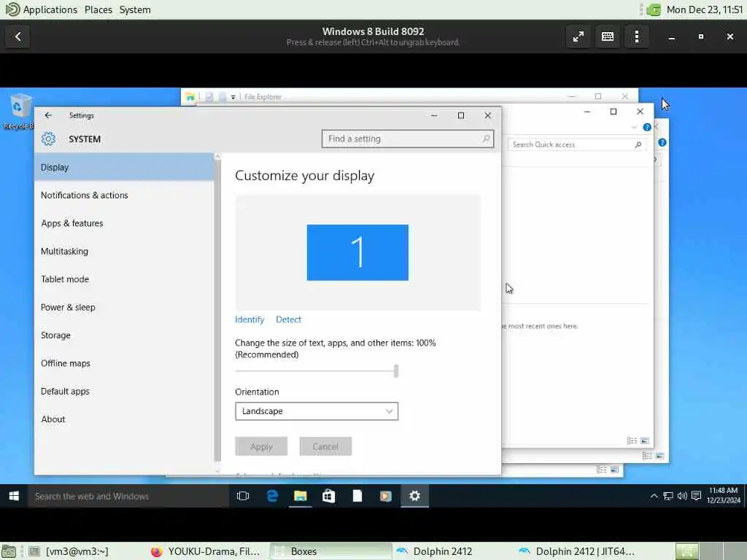This screenshot has width=747, height=560.
Task: Open the Recycle Bin desktop icon
Action: (x=18, y=112)
